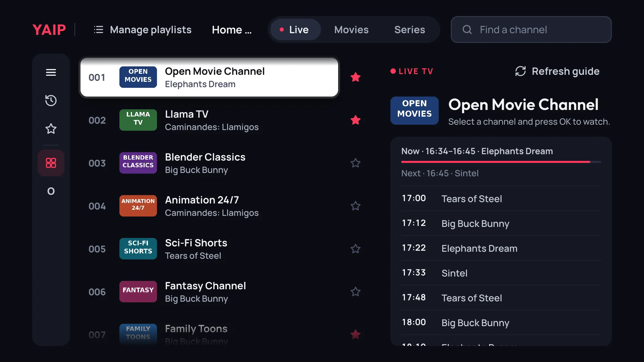Select the 17:33 Sintel programme

tap(501, 273)
